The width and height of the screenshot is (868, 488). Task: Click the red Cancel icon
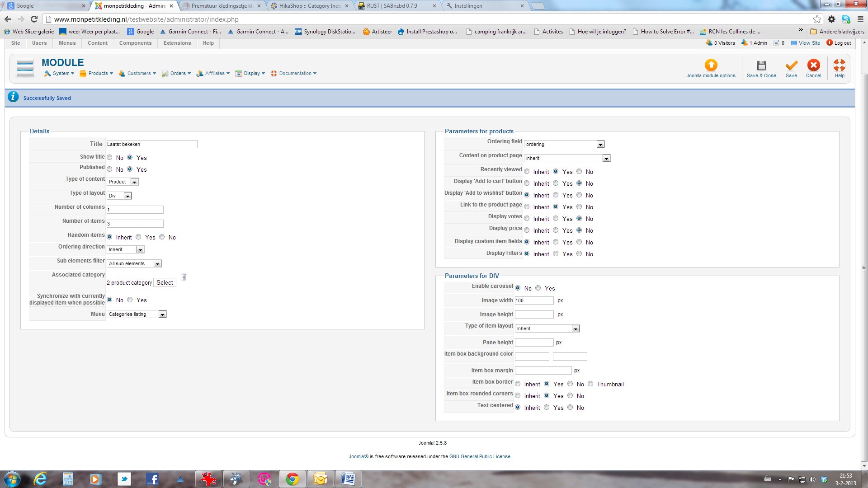coord(813,66)
